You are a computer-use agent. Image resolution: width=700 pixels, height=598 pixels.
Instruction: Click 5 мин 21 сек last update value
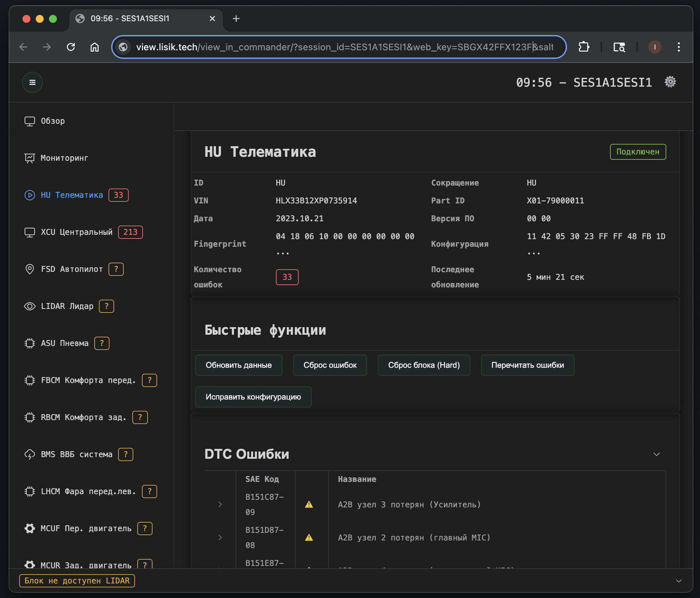point(555,278)
